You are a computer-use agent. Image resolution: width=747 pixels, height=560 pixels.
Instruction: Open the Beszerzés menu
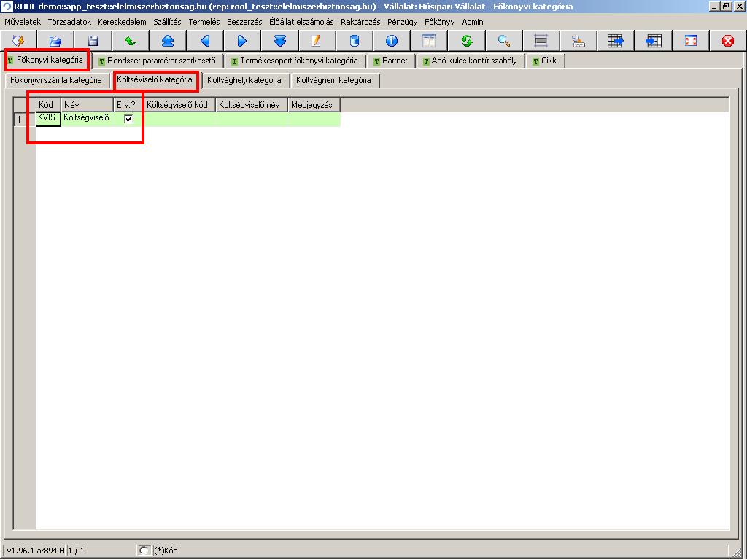point(244,22)
